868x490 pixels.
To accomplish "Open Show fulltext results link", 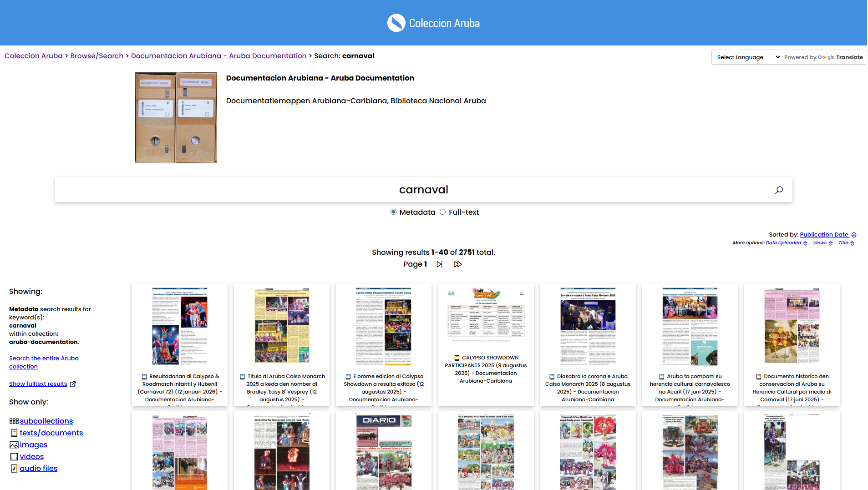I will point(38,384).
